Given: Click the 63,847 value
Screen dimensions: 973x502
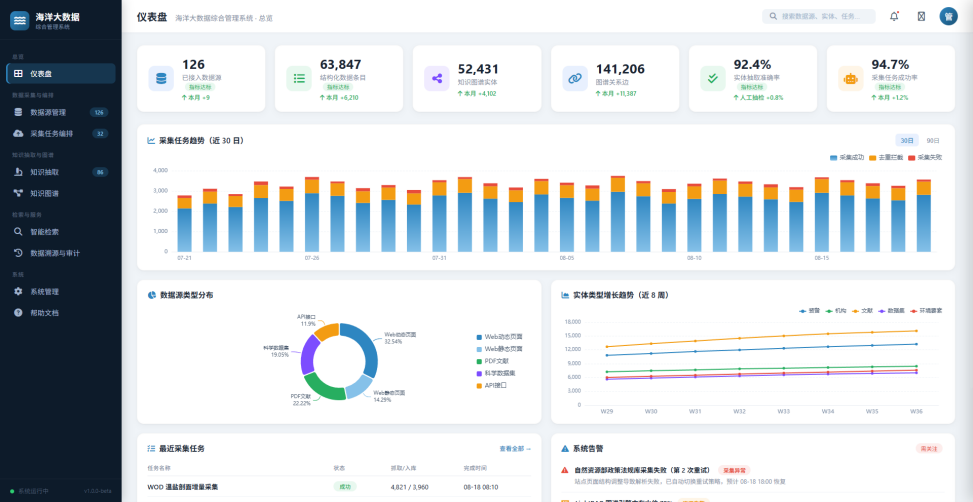Looking at the screenshot, I should tap(341, 65).
